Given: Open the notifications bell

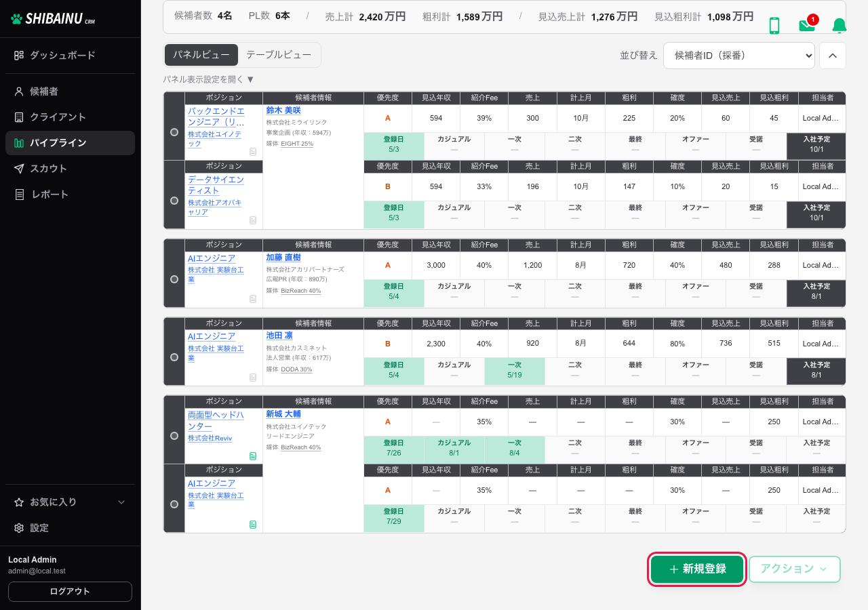Looking at the screenshot, I should coord(840,26).
